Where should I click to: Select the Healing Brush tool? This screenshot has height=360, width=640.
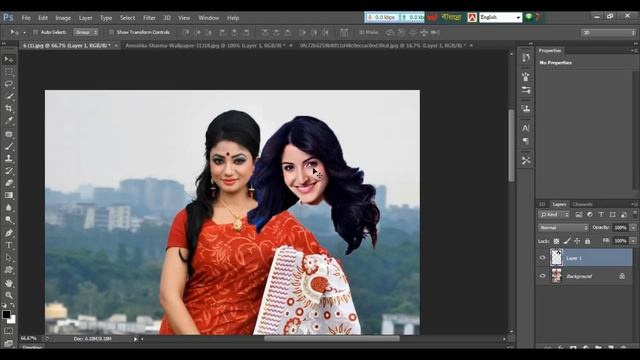pos(9,134)
